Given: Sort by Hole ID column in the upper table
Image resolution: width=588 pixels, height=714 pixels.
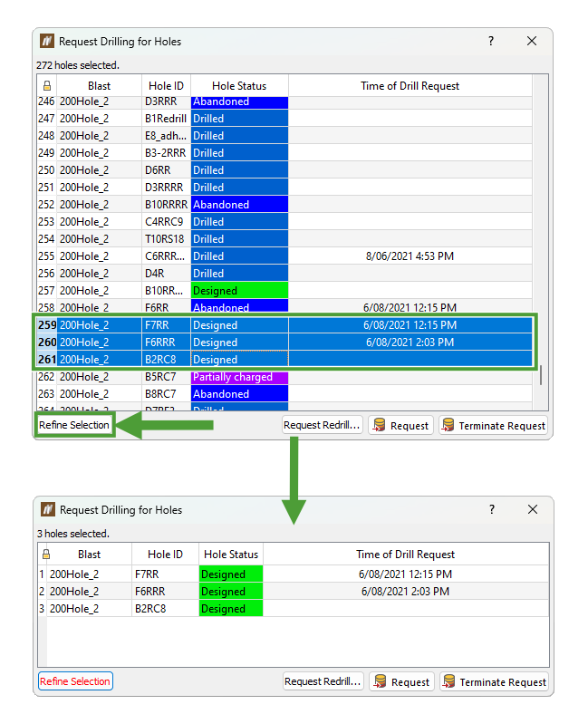Looking at the screenshot, I should (x=166, y=85).
